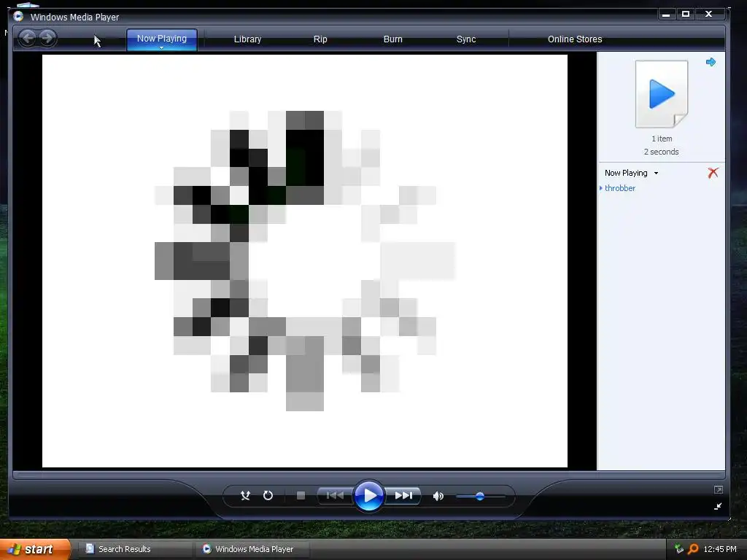Click the orange search tray icon
747x560 pixels.
[693, 549]
